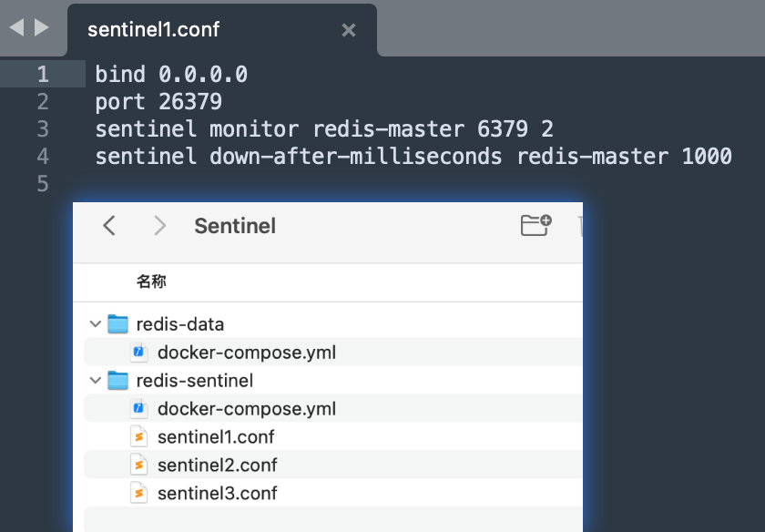The image size is (765, 532).
Task: Click line number 3 in gutter
Action: point(43,128)
